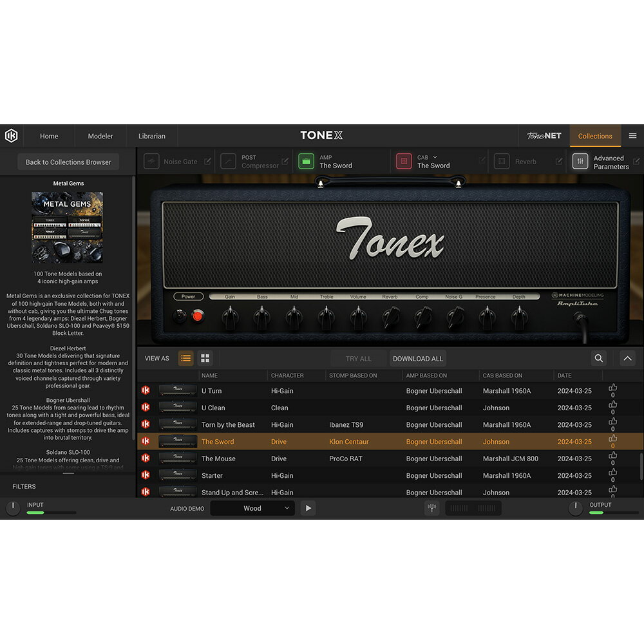The image size is (644, 644).
Task: Click IK badge on U Turn row
Action: coord(146,390)
